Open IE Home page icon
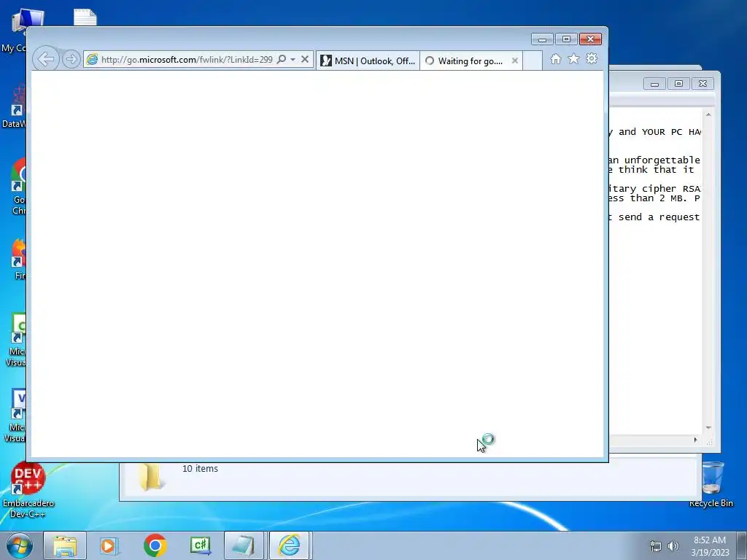This screenshot has height=560, width=747. coord(555,59)
